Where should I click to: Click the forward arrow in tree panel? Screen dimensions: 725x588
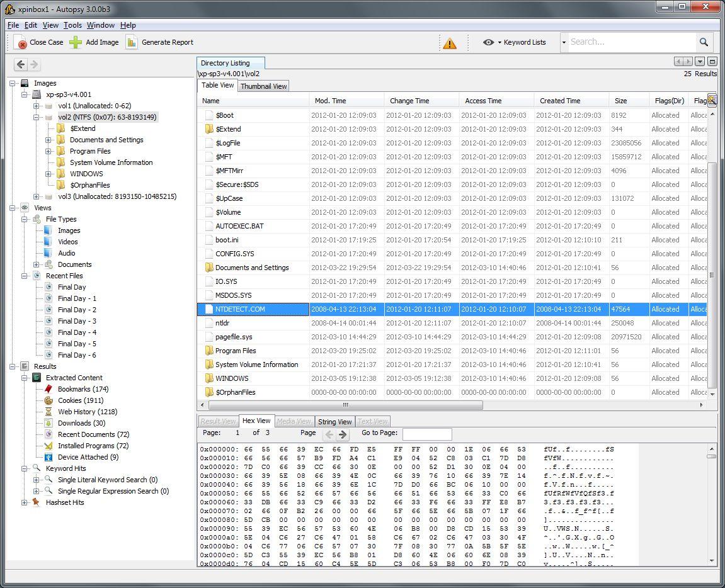pyautogui.click(x=34, y=64)
